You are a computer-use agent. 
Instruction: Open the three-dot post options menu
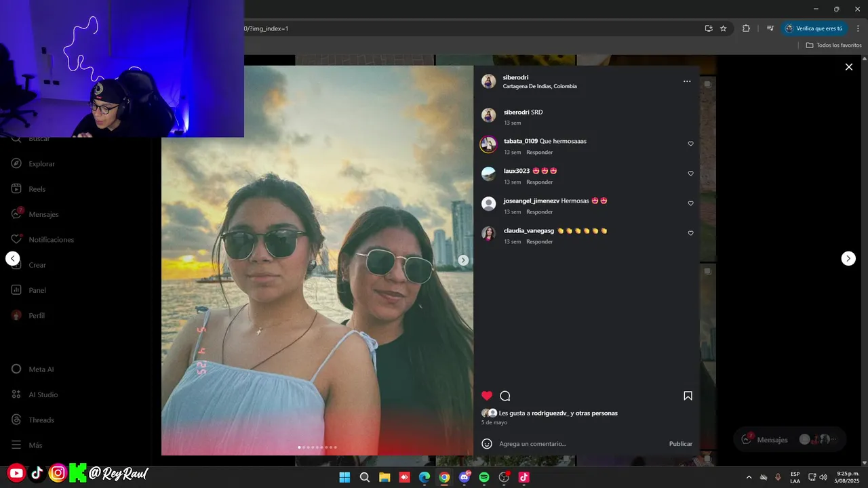pyautogui.click(x=687, y=81)
